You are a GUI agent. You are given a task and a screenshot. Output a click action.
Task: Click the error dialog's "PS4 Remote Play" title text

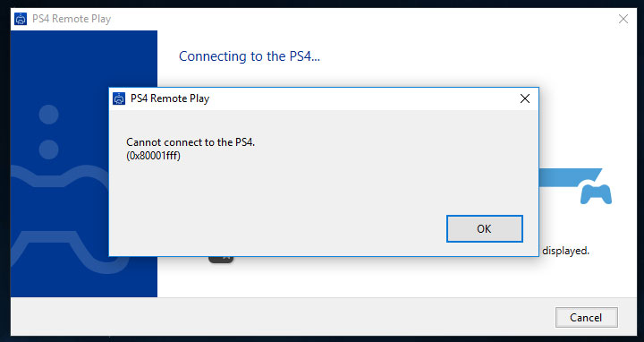[x=170, y=98]
